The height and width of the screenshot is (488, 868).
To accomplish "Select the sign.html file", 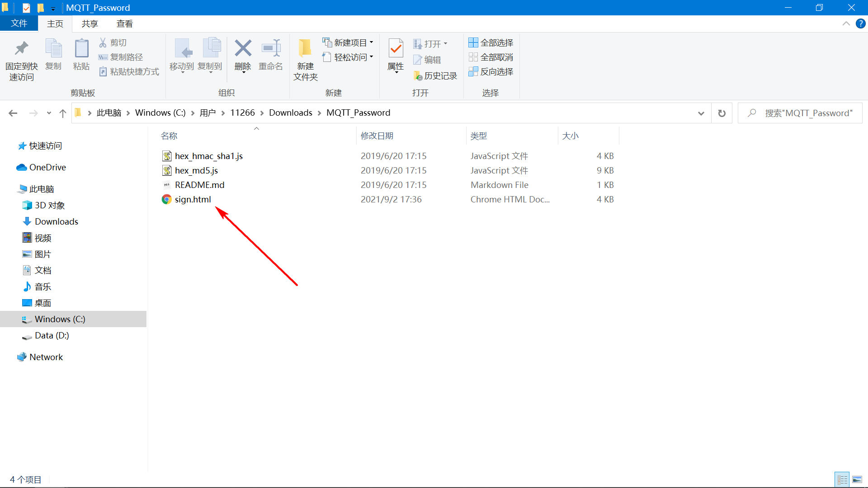I will 193,199.
